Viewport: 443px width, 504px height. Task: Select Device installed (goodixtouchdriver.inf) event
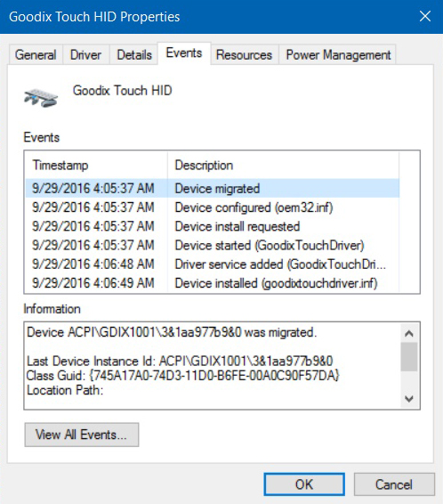213,283
